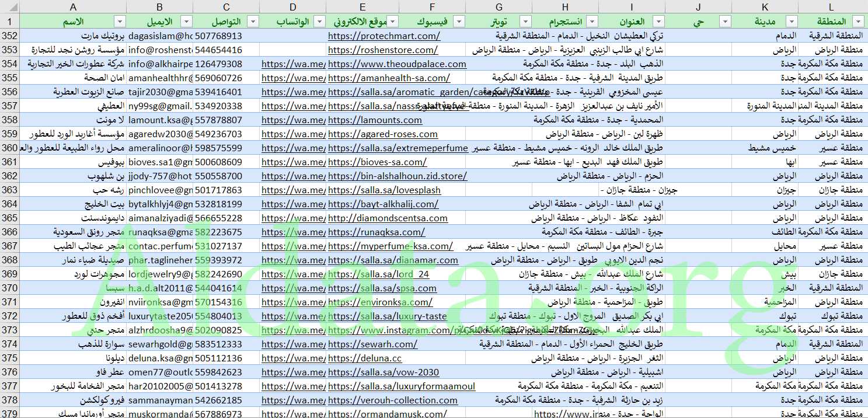
Task: Select the name cell عطر فاو
Action: 73,372
